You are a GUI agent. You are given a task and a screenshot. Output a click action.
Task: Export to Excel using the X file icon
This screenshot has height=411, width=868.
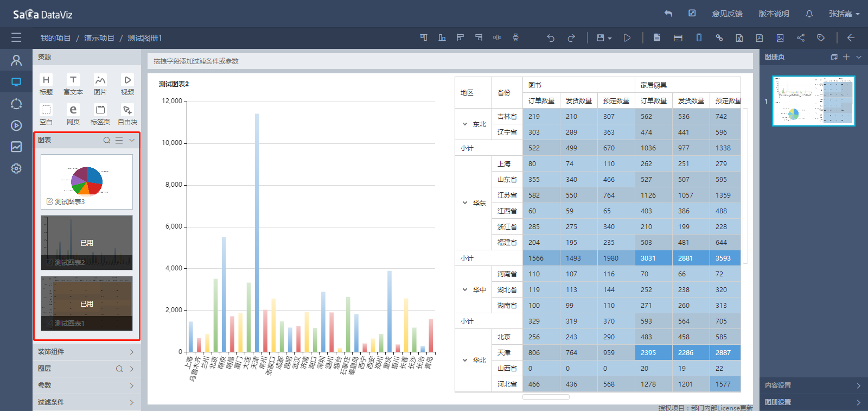click(739, 38)
